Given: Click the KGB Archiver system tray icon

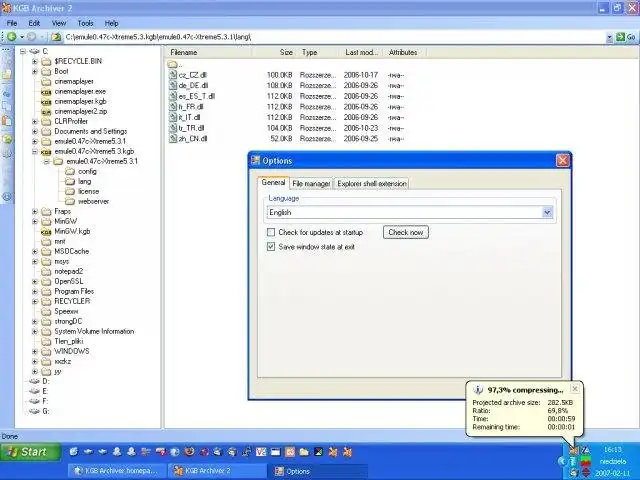Looking at the screenshot, I should click(x=574, y=450).
